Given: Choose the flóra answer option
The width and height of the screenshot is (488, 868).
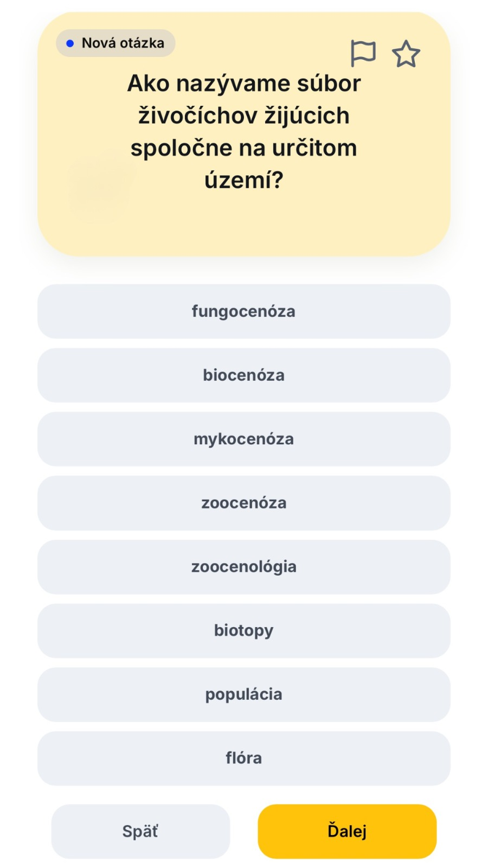Looking at the screenshot, I should (243, 758).
